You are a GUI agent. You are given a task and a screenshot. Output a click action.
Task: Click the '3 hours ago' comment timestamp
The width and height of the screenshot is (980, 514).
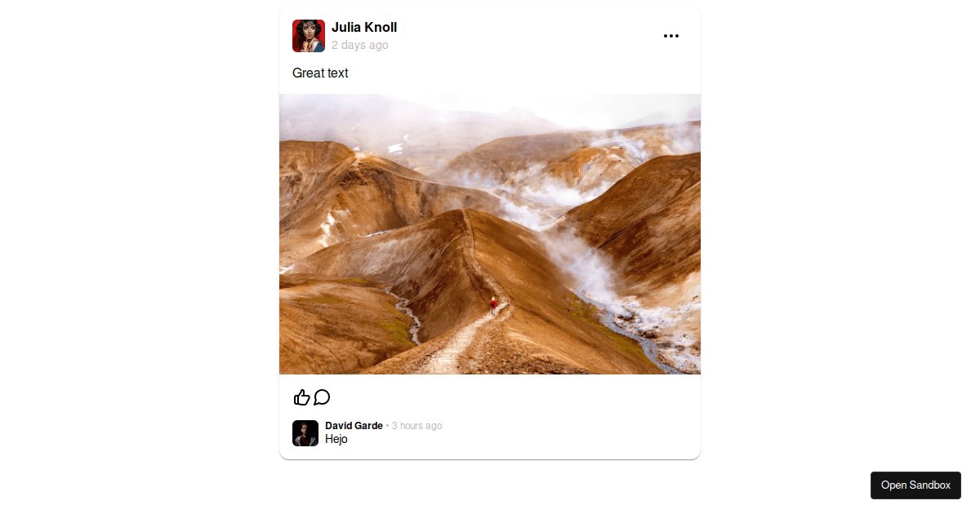click(417, 426)
